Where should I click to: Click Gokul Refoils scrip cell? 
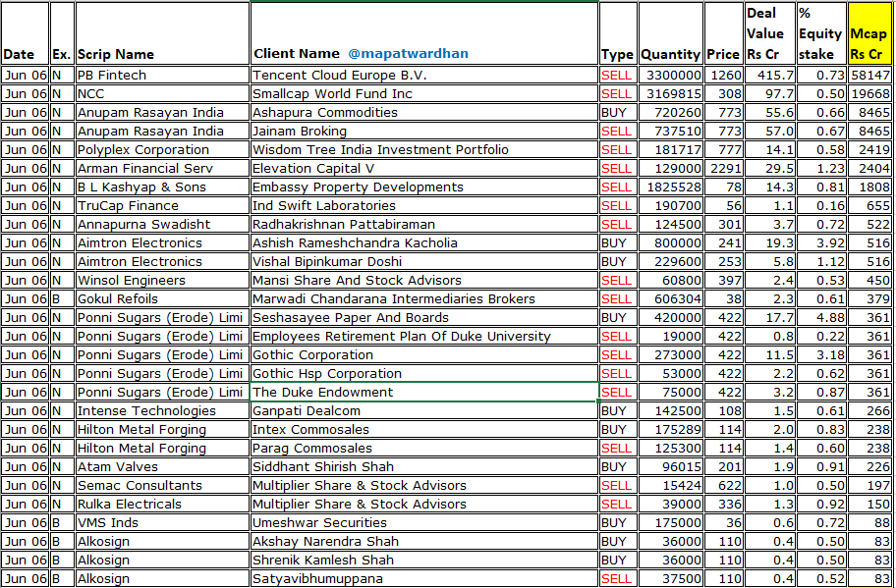(162, 299)
